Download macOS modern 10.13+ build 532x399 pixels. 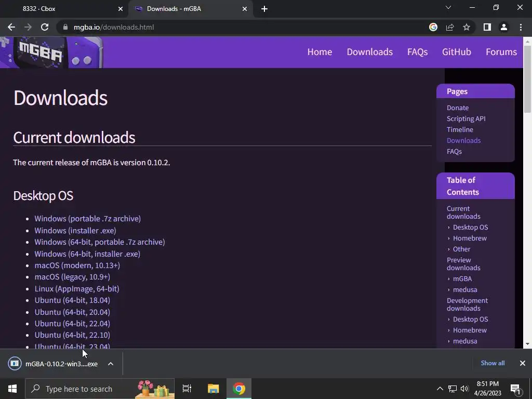click(x=77, y=265)
